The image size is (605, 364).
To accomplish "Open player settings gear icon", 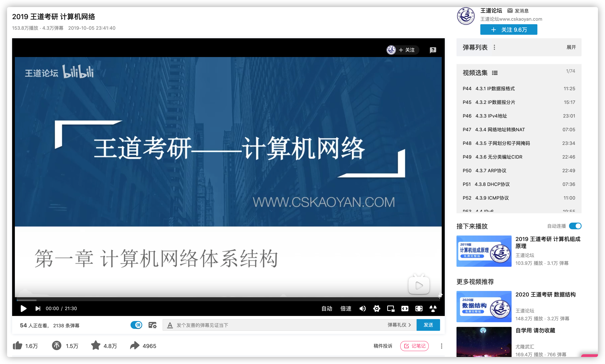I will 377,308.
